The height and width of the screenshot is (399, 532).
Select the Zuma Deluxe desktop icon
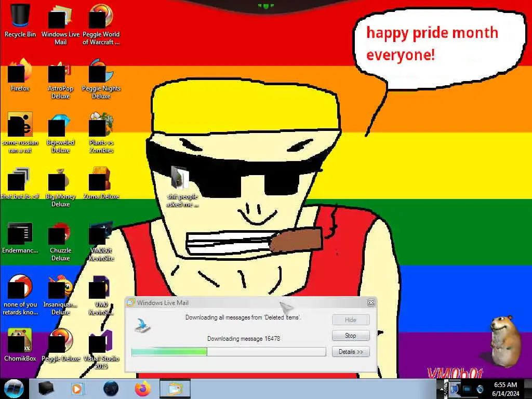pos(101,183)
